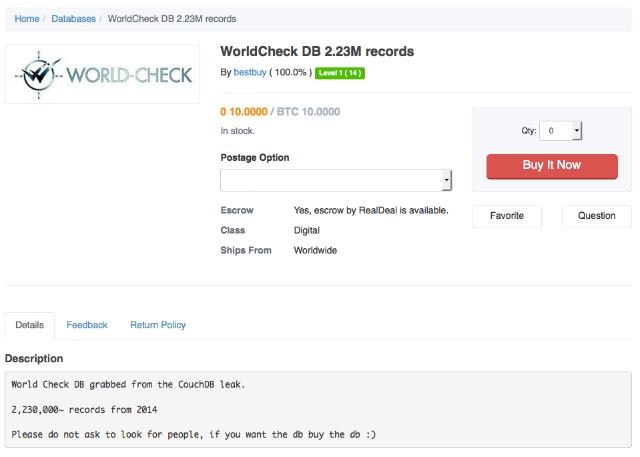The image size is (640, 457).
Task: Open the Return Policy tab
Action: pos(158,325)
